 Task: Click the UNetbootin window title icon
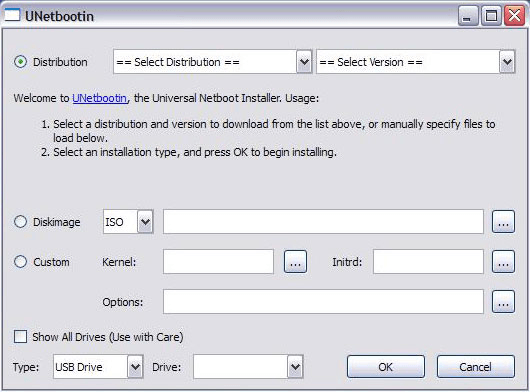point(12,15)
